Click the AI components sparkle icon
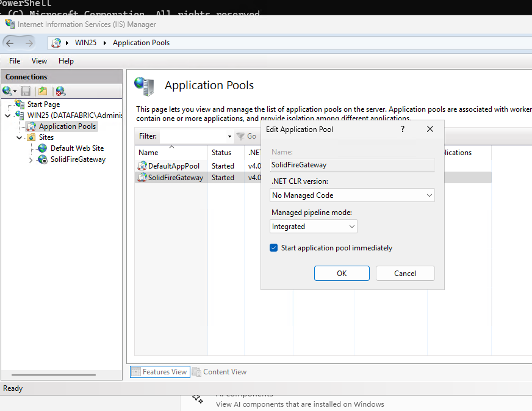Screen dimensions: 532x411 [198, 399]
